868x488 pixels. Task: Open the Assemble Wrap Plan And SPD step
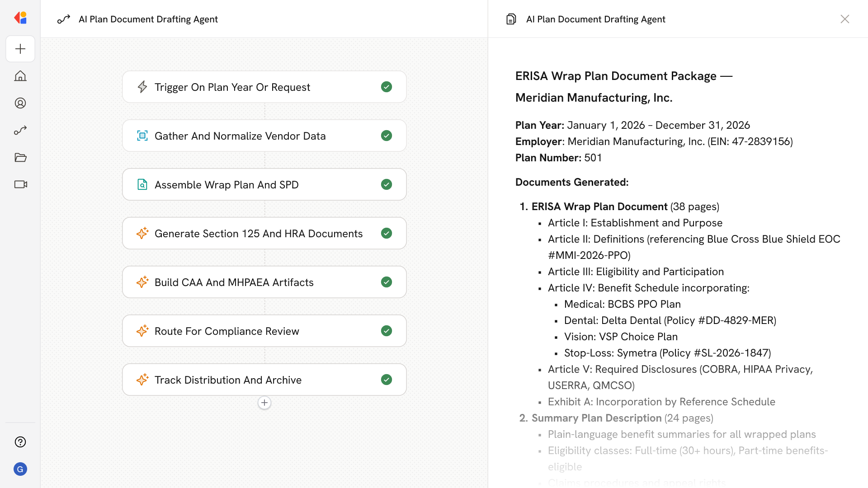(x=226, y=184)
